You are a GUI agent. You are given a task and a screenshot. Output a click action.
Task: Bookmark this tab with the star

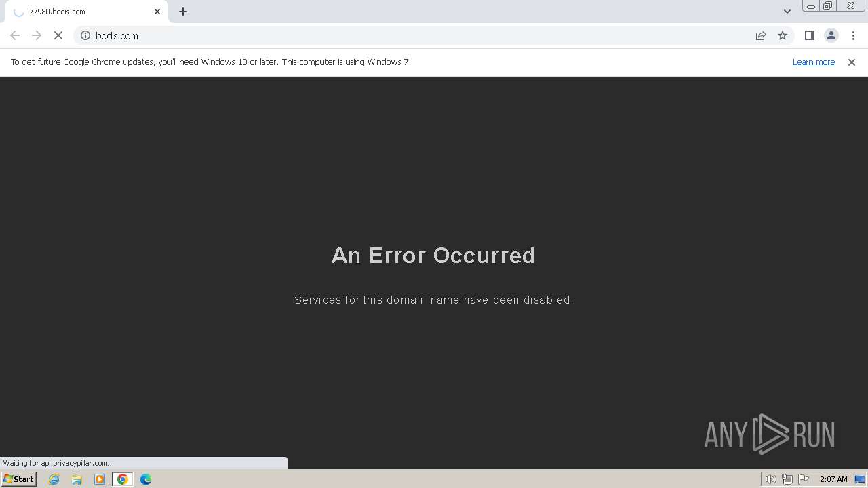point(783,35)
